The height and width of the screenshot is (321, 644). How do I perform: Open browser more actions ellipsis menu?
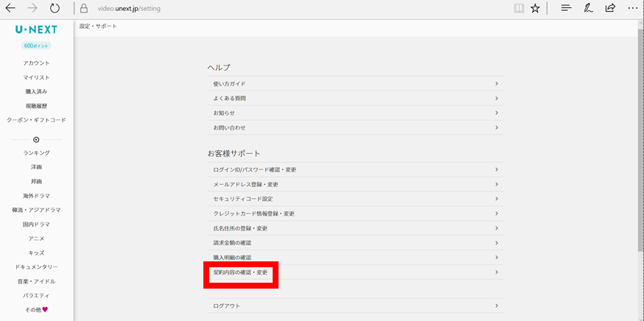tap(633, 8)
